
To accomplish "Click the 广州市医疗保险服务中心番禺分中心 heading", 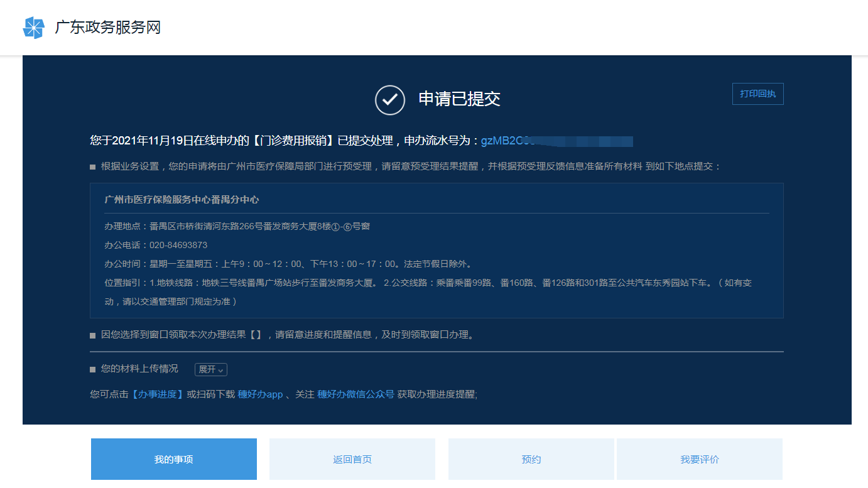I will [182, 200].
